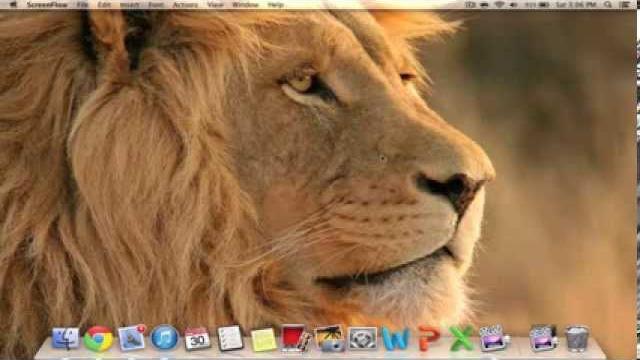Launch Microsoft Excel from the Dock
Image resolution: width=640 pixels, height=360 pixels.
tap(461, 338)
